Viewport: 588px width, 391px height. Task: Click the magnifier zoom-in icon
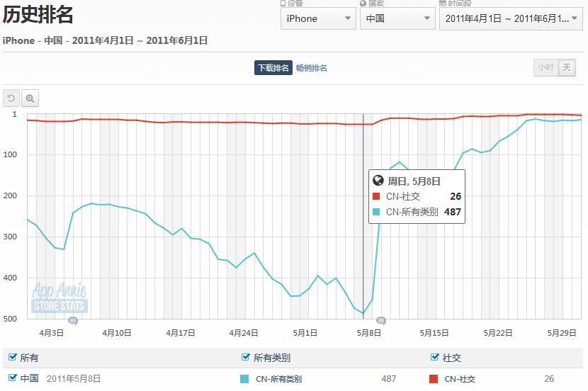(30, 98)
